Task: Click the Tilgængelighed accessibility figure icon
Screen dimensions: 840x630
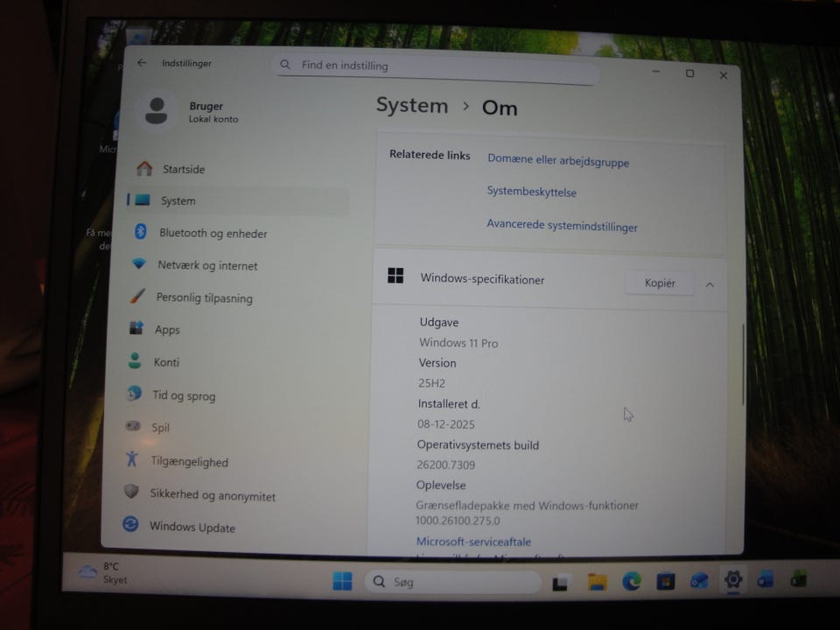Action: tap(132, 458)
